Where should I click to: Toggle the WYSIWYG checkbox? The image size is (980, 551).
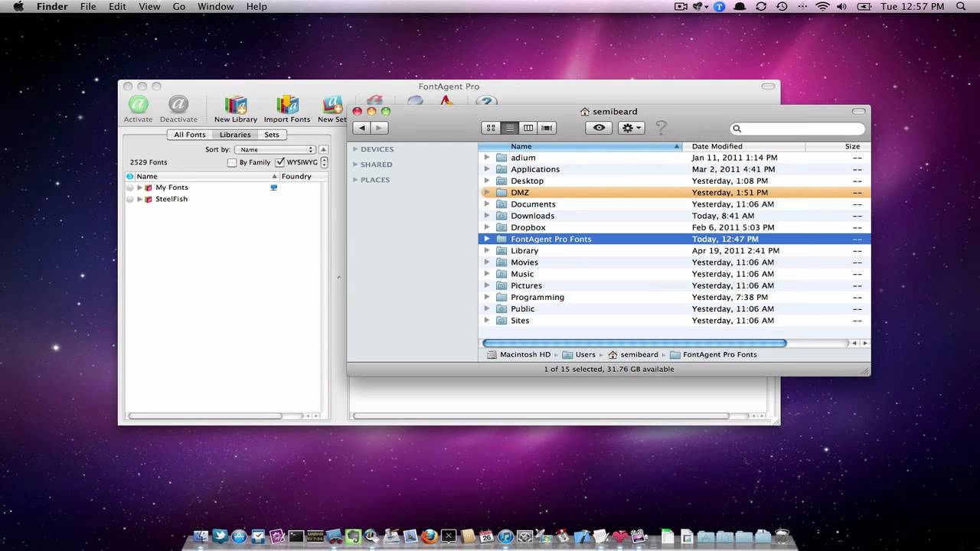click(279, 162)
